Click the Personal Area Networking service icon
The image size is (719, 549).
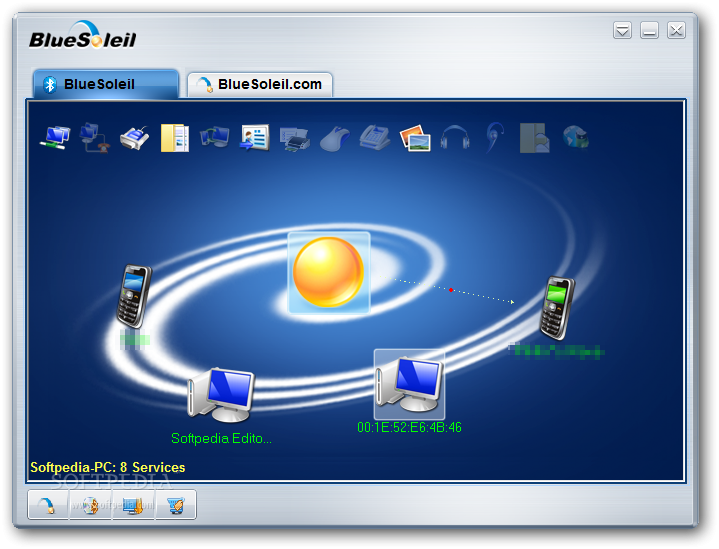(x=55, y=138)
